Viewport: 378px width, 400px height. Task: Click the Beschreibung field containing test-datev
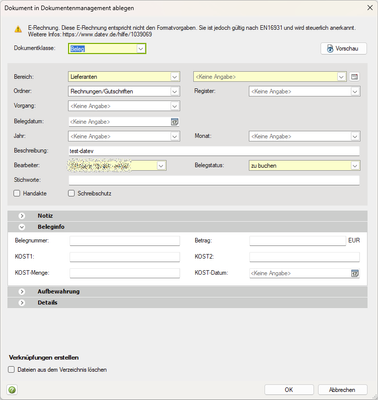click(x=214, y=151)
